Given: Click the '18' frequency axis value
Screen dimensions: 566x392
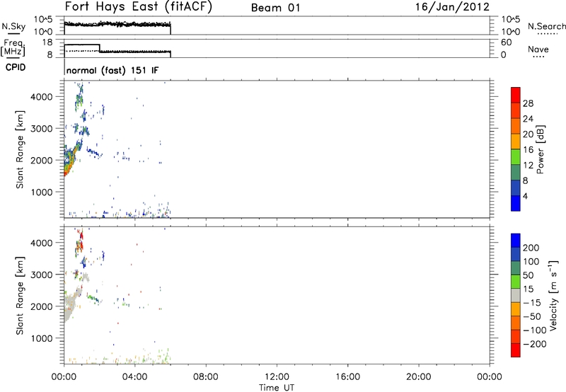Looking at the screenshot, I should coord(47,42).
